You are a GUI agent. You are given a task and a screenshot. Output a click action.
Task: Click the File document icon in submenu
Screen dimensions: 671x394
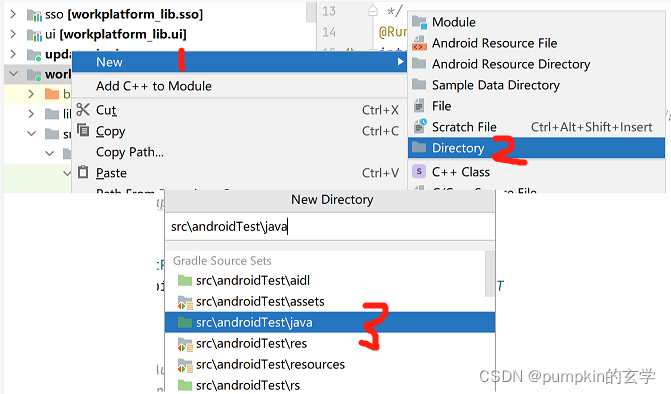point(419,105)
